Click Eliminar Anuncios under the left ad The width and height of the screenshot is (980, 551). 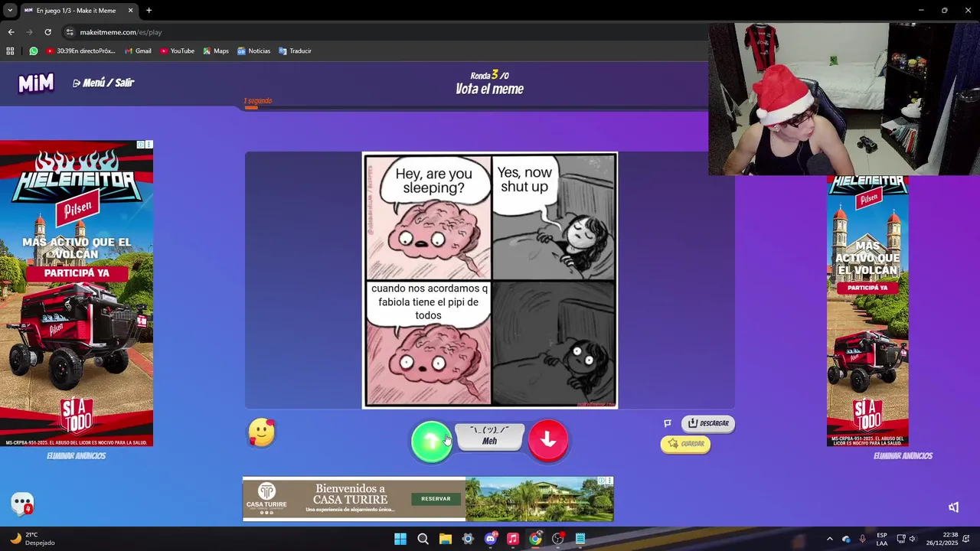[x=77, y=456]
